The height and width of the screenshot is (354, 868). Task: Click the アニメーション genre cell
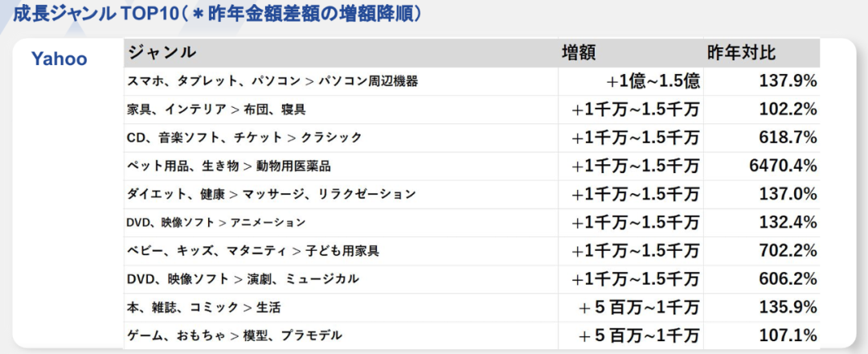pos(216,222)
